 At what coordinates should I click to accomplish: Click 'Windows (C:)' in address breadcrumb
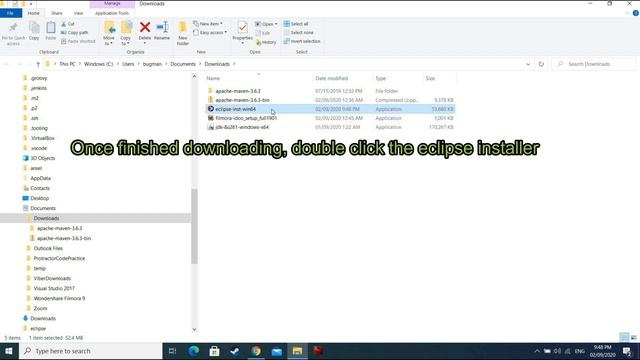(98, 64)
